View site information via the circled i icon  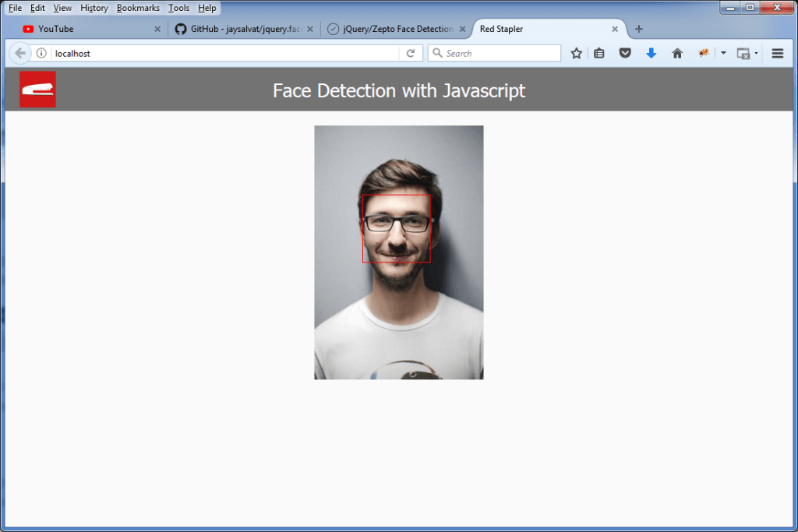pyautogui.click(x=41, y=53)
